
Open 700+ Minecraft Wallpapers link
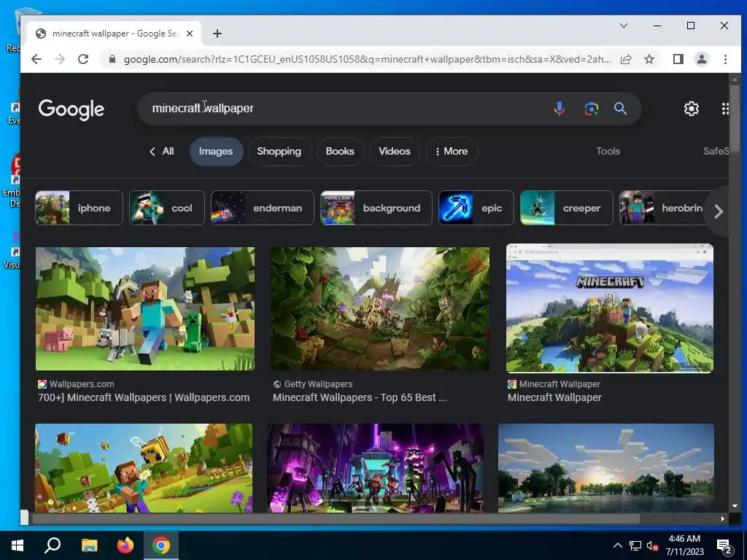pos(144,397)
